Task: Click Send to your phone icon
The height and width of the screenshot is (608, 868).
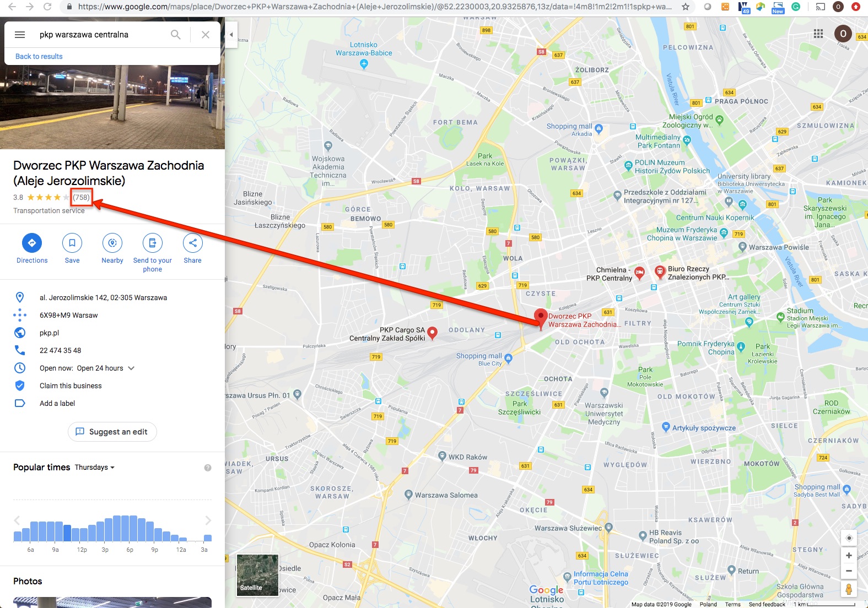Action: pyautogui.click(x=153, y=243)
